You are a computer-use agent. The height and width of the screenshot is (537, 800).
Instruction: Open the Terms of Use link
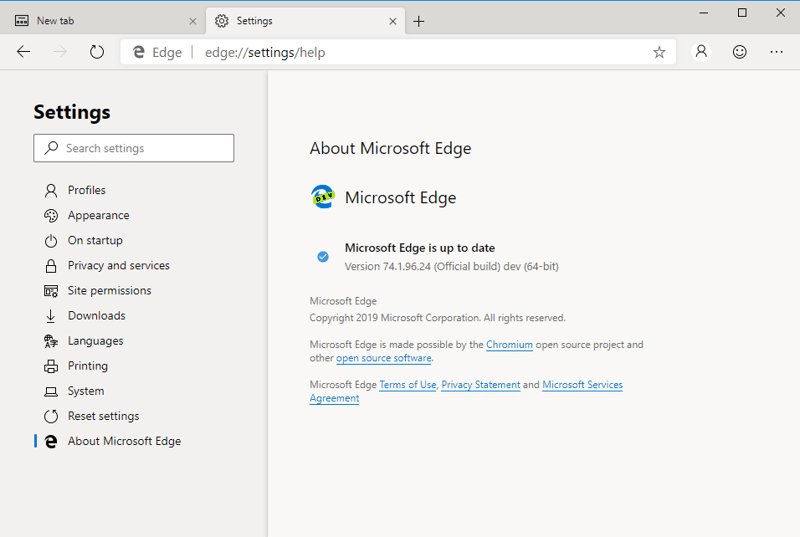[x=408, y=385]
